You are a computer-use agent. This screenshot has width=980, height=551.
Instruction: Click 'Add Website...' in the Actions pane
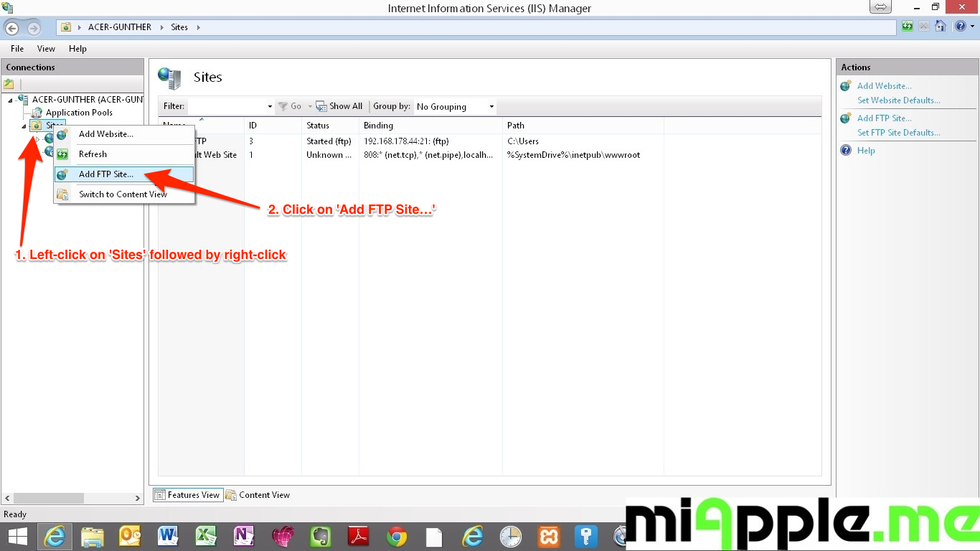click(x=884, y=86)
